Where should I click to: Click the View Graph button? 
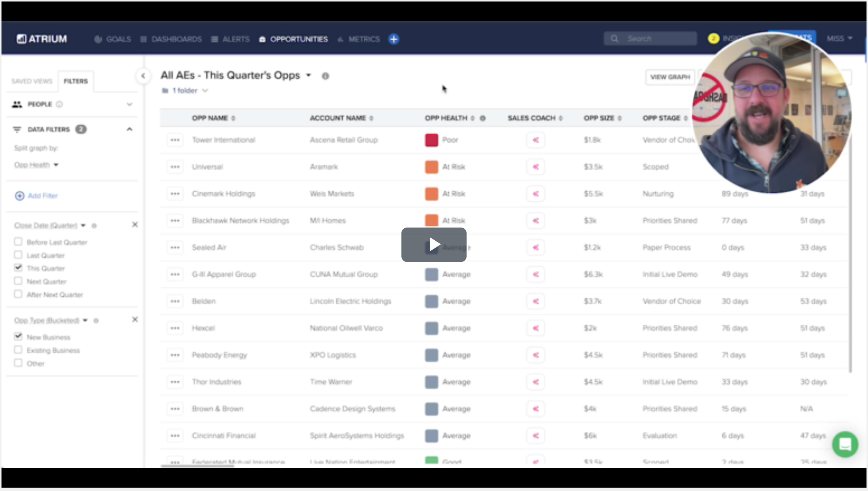pyautogui.click(x=670, y=77)
